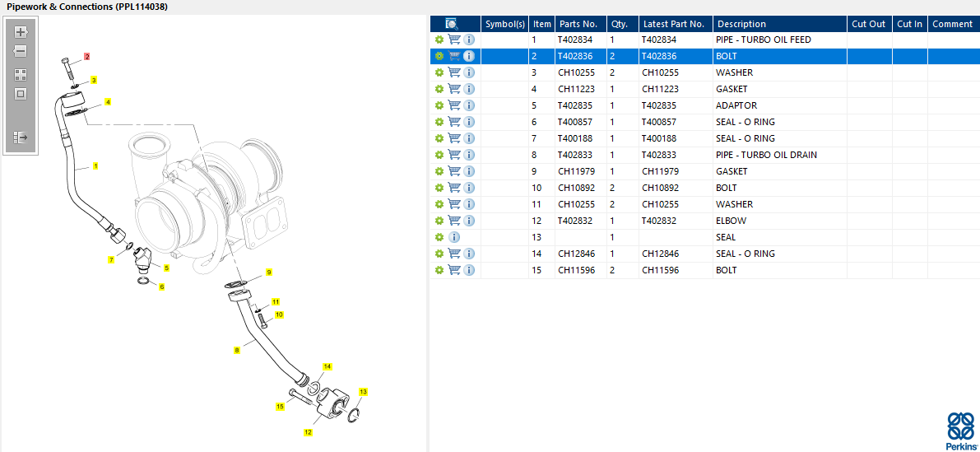
Task: Select callout 3 on the diagram
Action: 94,80
